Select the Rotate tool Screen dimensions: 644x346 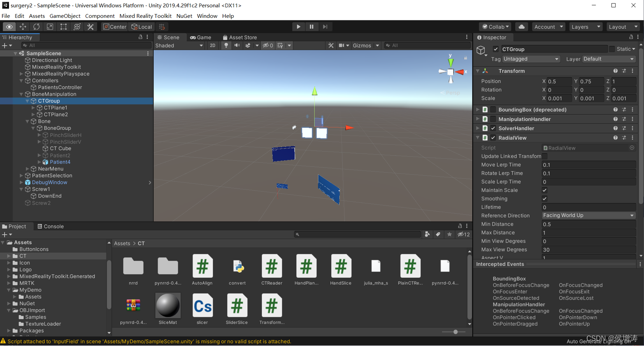pos(37,27)
